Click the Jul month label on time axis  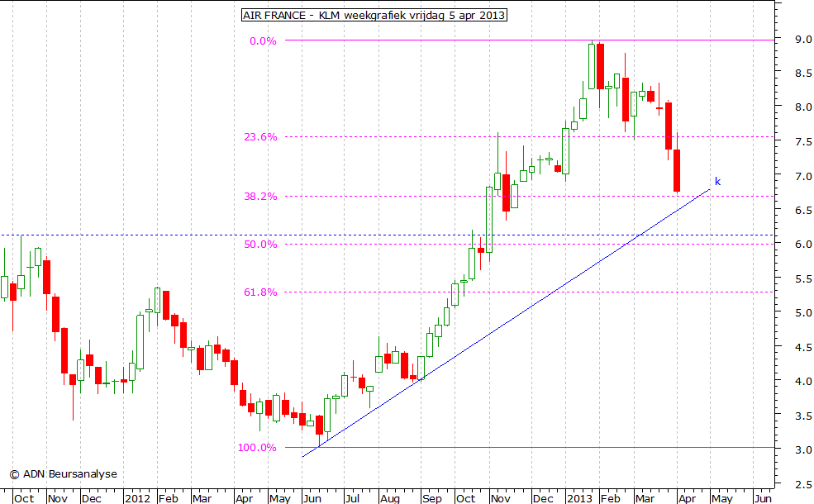pyautogui.click(x=353, y=498)
